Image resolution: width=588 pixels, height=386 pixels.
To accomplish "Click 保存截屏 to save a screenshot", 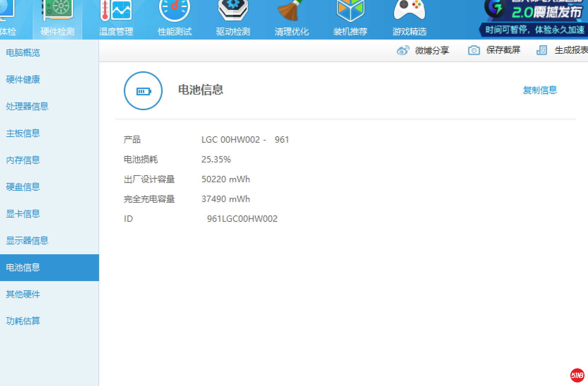I will click(x=494, y=51).
